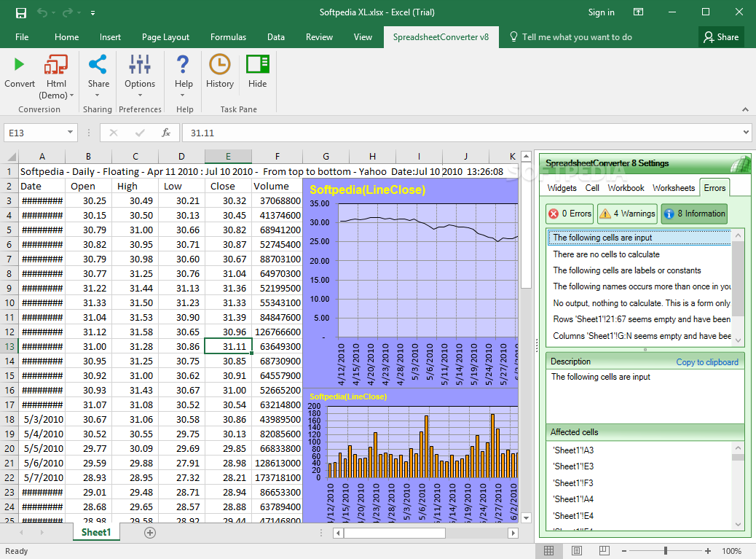Screen dimensions: 756x559
Task: Switch to Normal view icon in status bar
Action: point(548,551)
